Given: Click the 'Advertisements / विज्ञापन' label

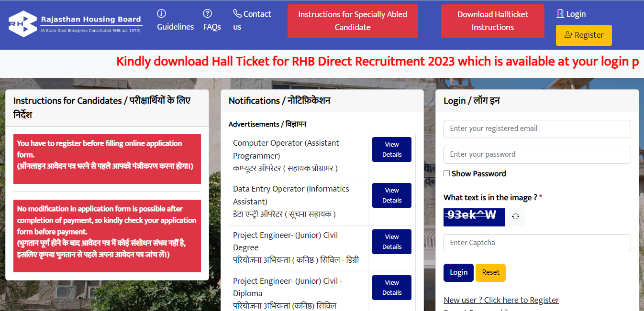Looking at the screenshot, I should coord(267,124).
